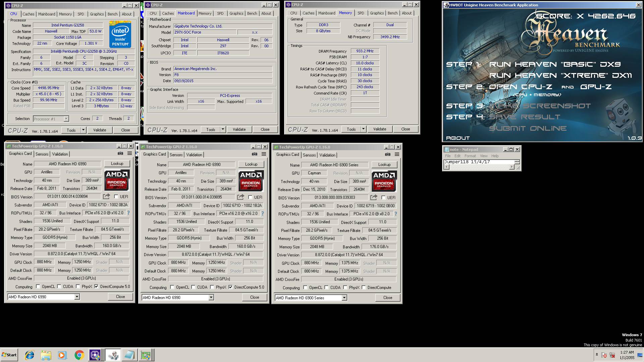Click camera icon in HD 6900 Series GPU-Z window

pos(388,155)
